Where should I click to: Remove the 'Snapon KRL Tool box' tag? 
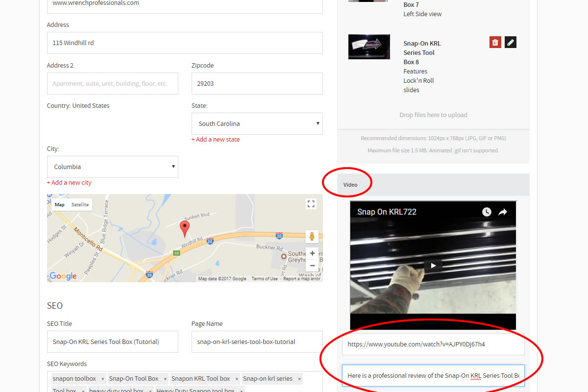[x=237, y=379]
